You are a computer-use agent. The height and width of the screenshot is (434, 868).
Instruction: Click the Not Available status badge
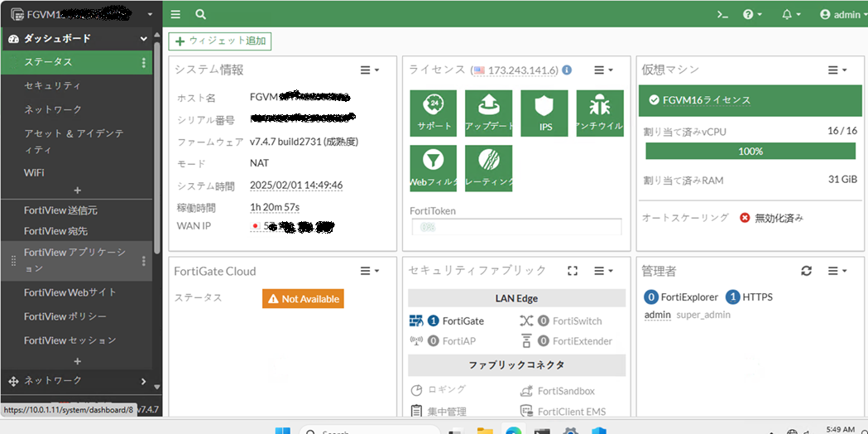coord(303,299)
